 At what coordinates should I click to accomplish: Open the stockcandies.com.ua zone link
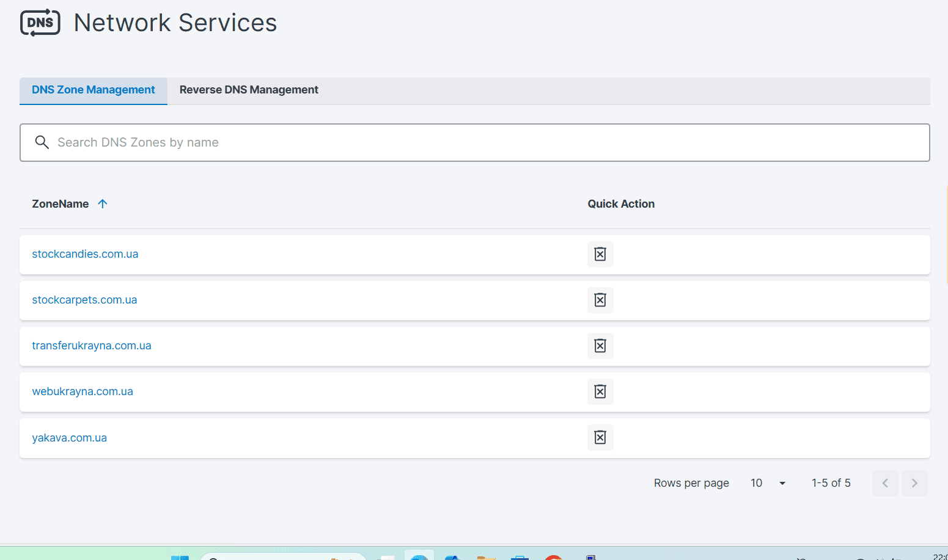coord(85,254)
